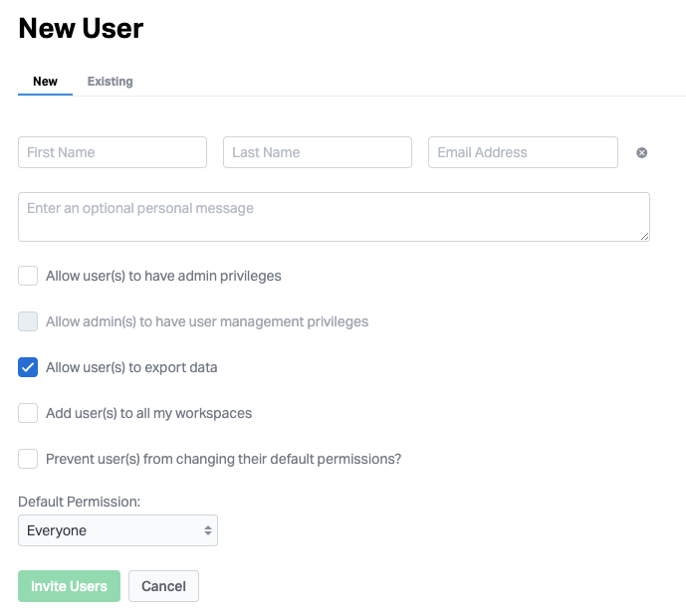Click the remove user row icon
Screen dimensions: 686x616
642,152
